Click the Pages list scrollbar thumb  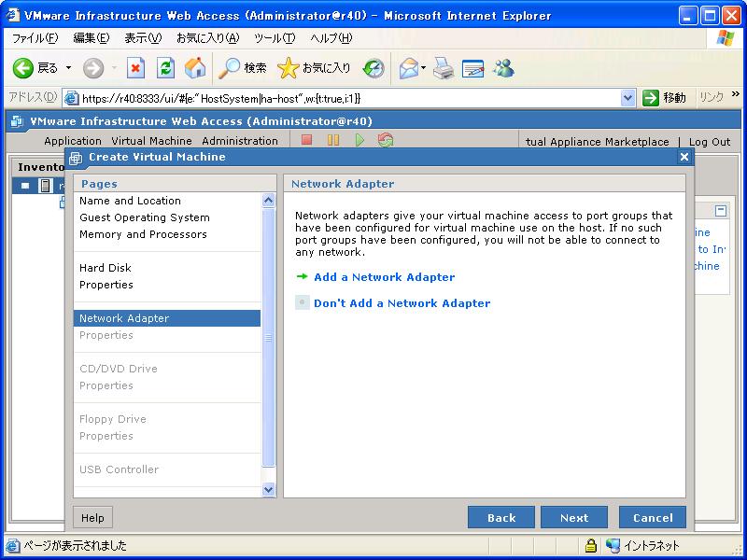(x=268, y=337)
